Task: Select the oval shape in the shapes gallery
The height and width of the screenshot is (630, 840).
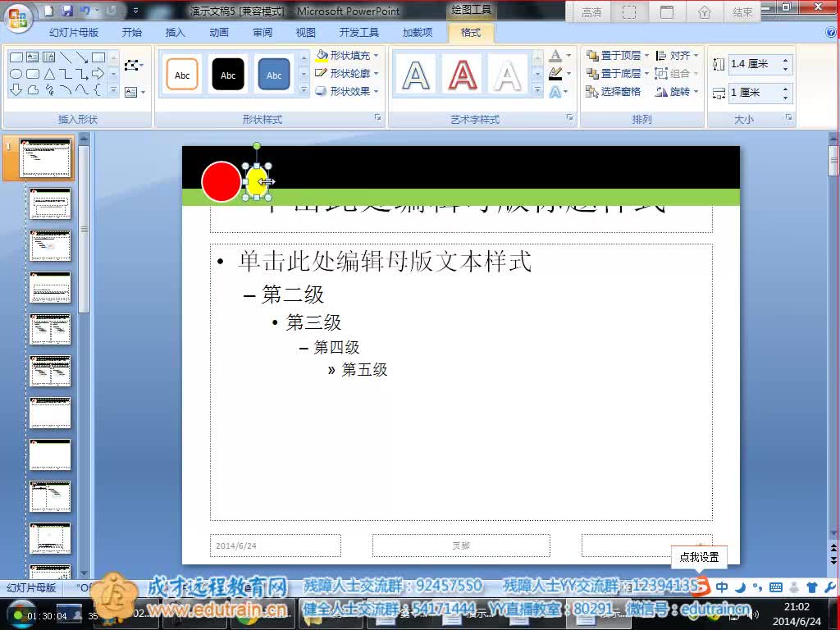Action: coord(16,74)
